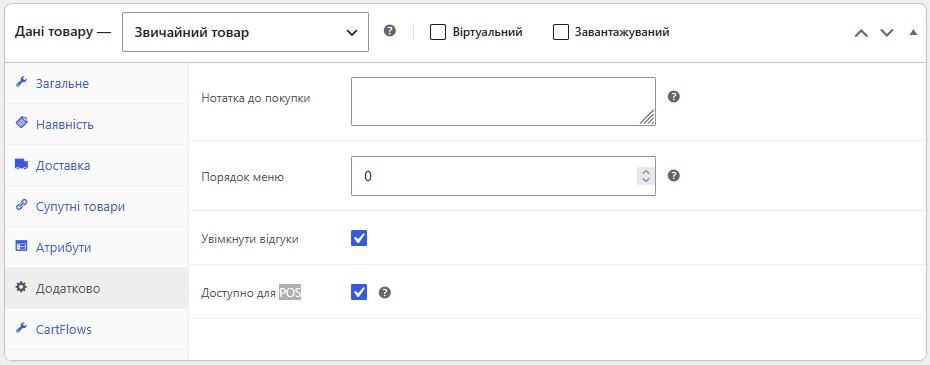This screenshot has height=365, width=930.
Task: Click the Нотатка до покупки label
Action: (x=256, y=99)
